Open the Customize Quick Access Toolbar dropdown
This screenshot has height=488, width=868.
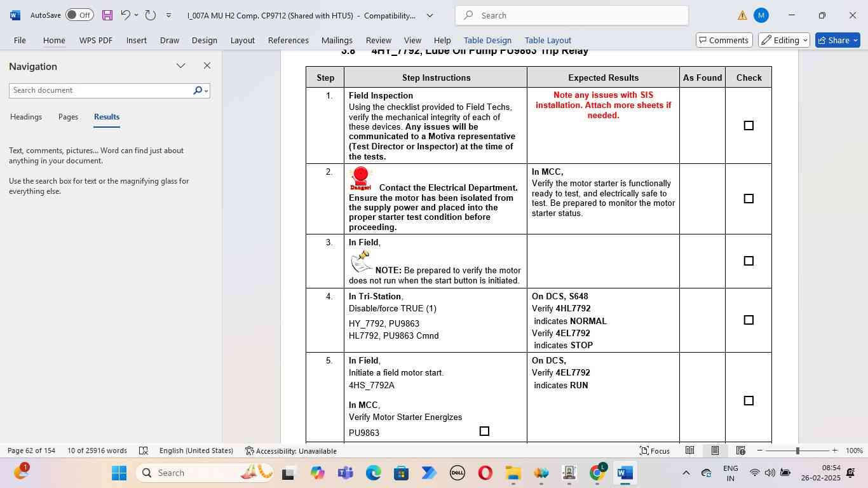(168, 15)
